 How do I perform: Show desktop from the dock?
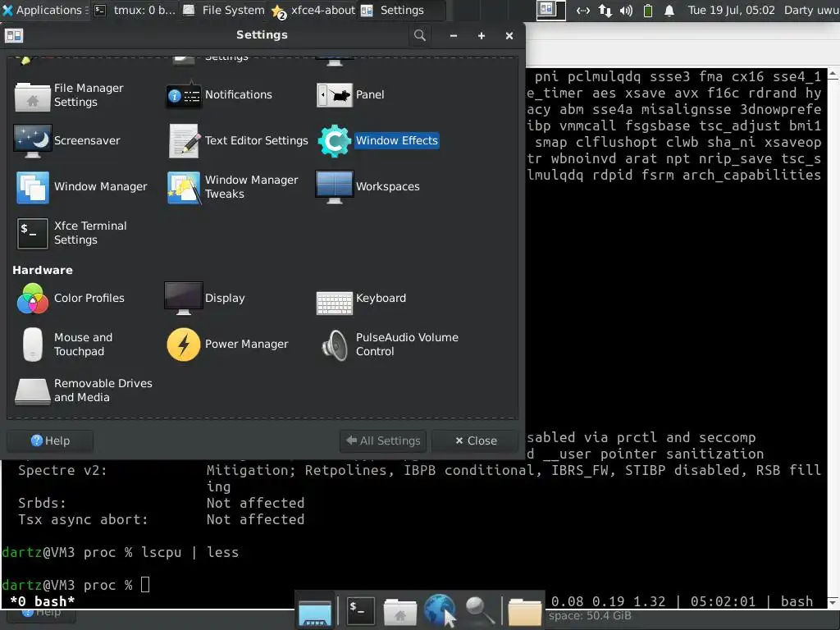pos(315,613)
